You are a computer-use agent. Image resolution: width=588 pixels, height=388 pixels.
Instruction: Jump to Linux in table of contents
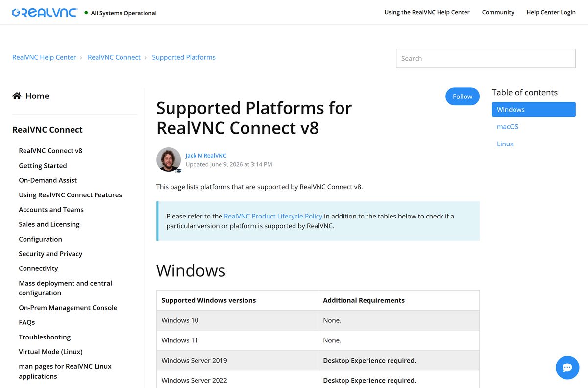tap(505, 144)
